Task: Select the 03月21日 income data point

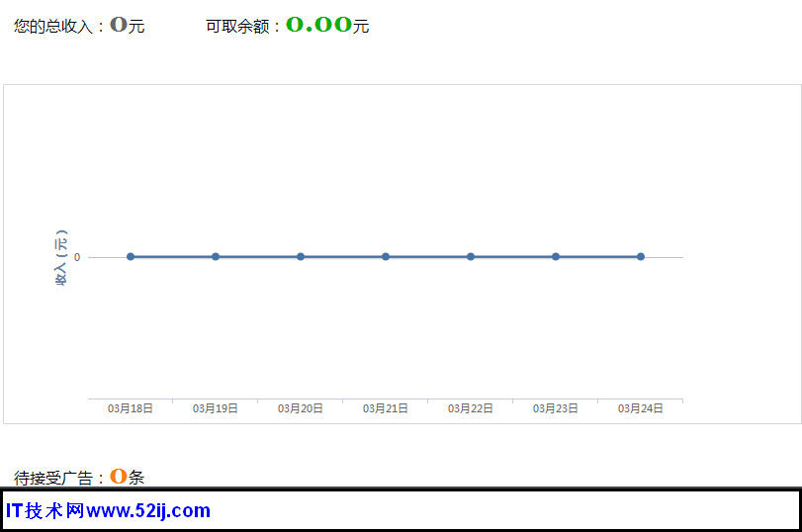Action: [386, 257]
